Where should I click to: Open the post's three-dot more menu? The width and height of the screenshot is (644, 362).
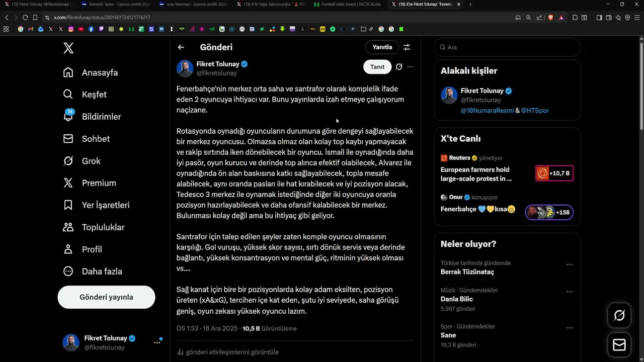(411, 67)
